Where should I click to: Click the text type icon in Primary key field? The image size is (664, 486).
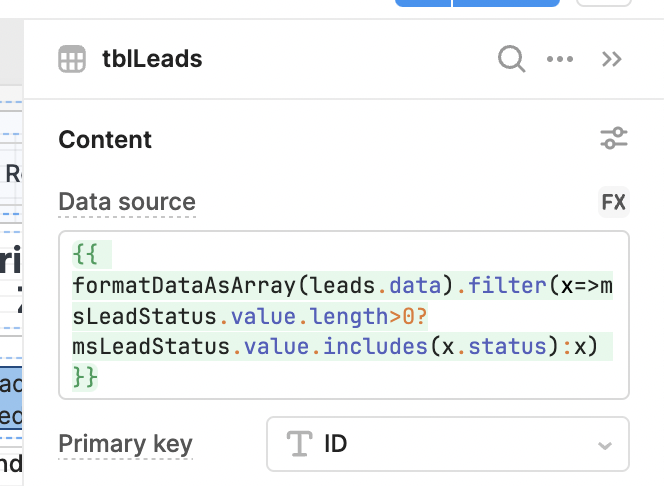(299, 443)
